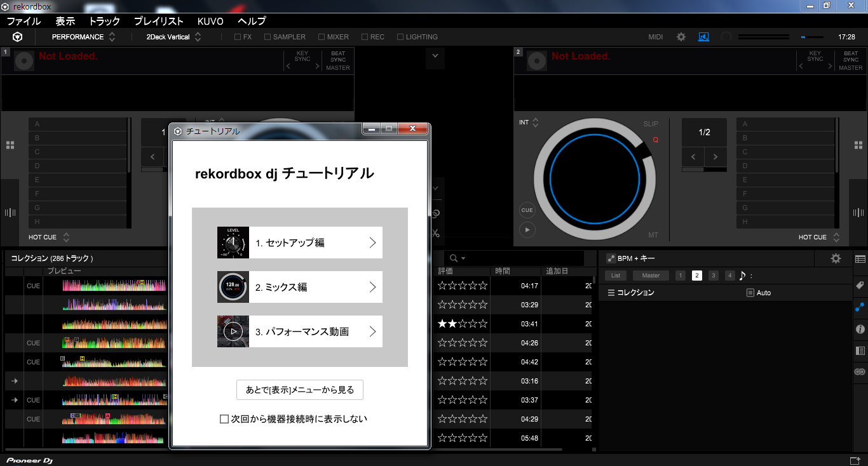Click the MIDI button in top toolbar

pos(656,37)
